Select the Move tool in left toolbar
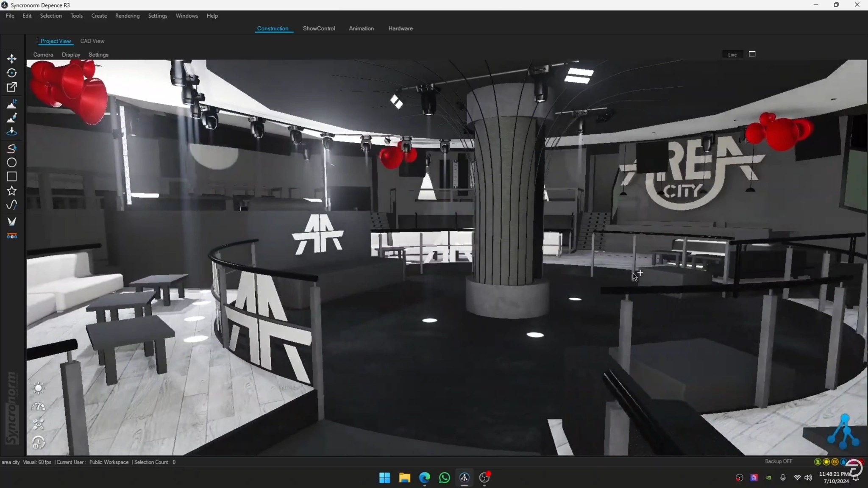This screenshot has width=868, height=488. coord(11,58)
